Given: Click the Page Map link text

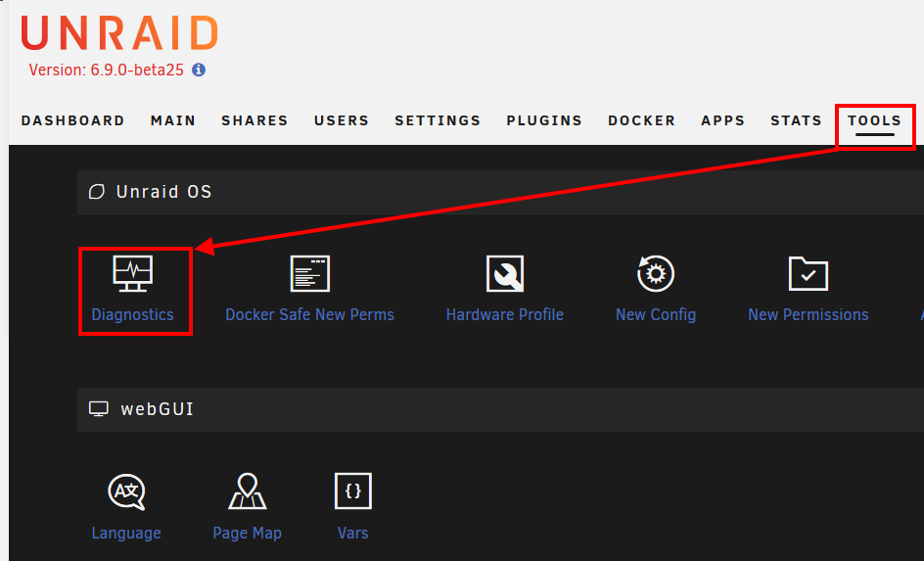Looking at the screenshot, I should [248, 534].
